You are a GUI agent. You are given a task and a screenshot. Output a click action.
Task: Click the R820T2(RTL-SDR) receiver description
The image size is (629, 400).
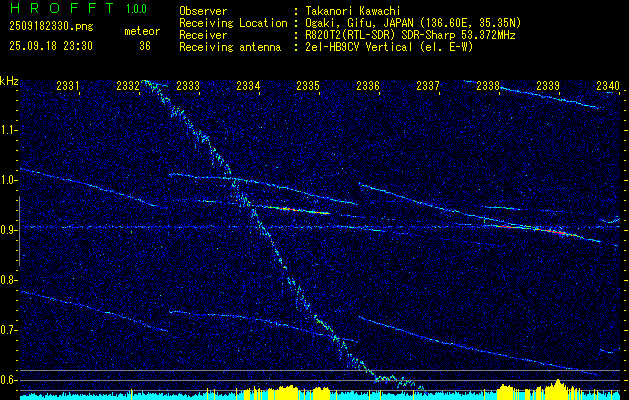click(x=410, y=35)
